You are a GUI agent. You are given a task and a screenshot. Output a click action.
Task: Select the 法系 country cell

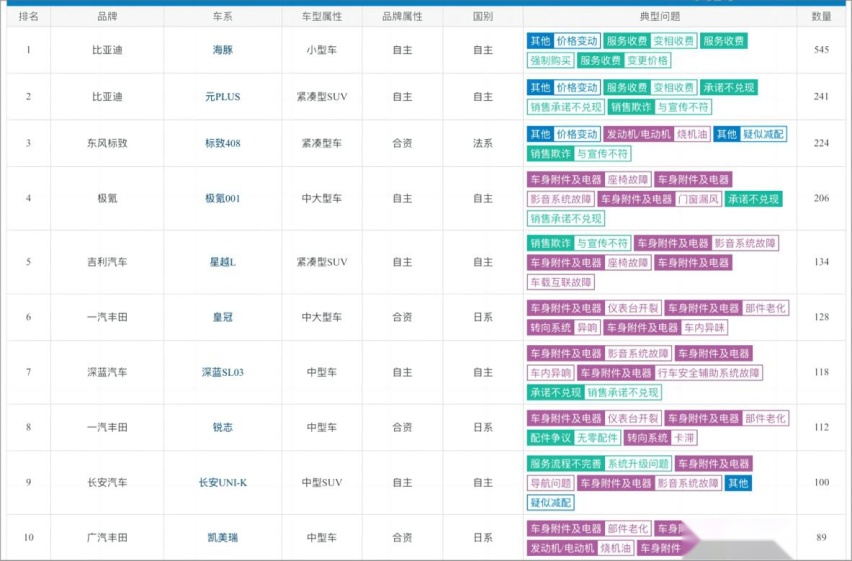tap(483, 144)
